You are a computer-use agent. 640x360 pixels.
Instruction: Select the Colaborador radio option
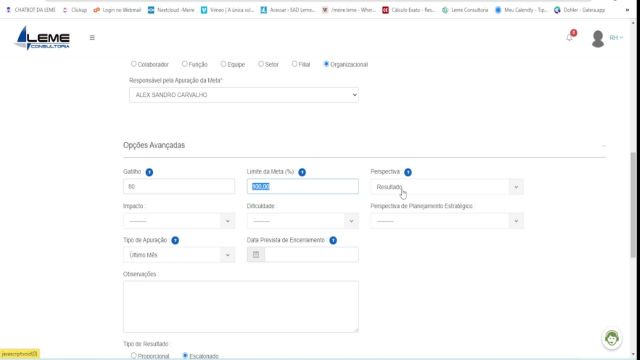[133, 64]
